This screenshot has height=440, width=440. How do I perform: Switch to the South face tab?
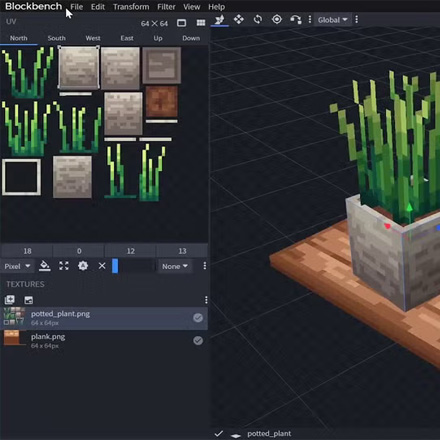[x=56, y=38]
